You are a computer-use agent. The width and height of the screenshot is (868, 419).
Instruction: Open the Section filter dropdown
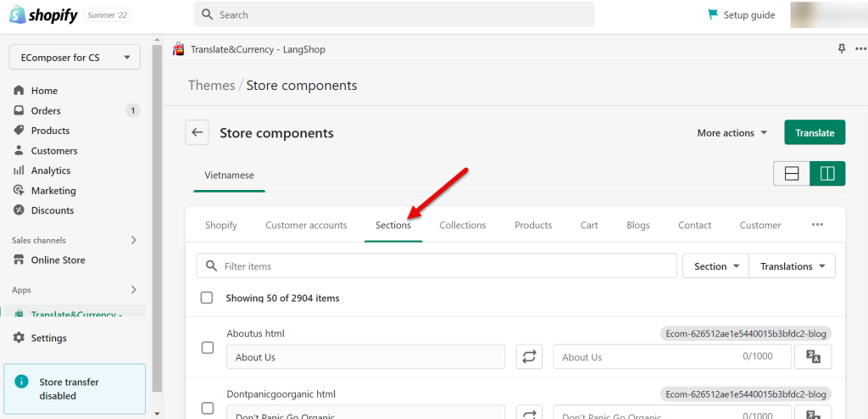[x=716, y=266]
